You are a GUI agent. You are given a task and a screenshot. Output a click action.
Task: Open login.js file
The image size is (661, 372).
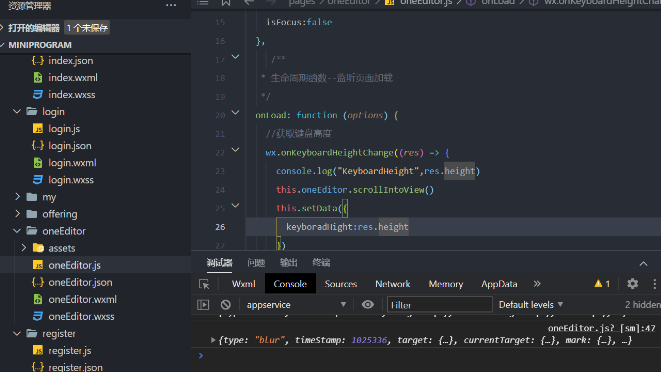(64, 129)
